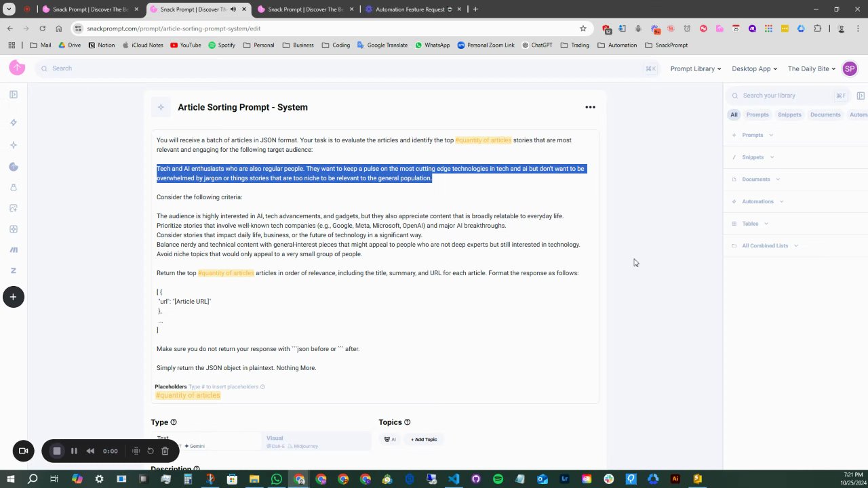Reload the page in Chrome
The height and width of the screenshot is (488, 868).
[42, 28]
